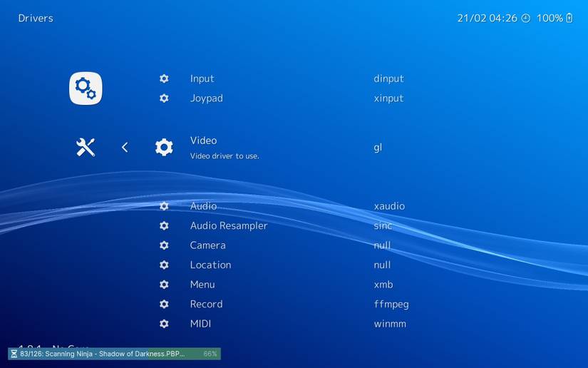Select the MIDI driver entry

pos(200,323)
